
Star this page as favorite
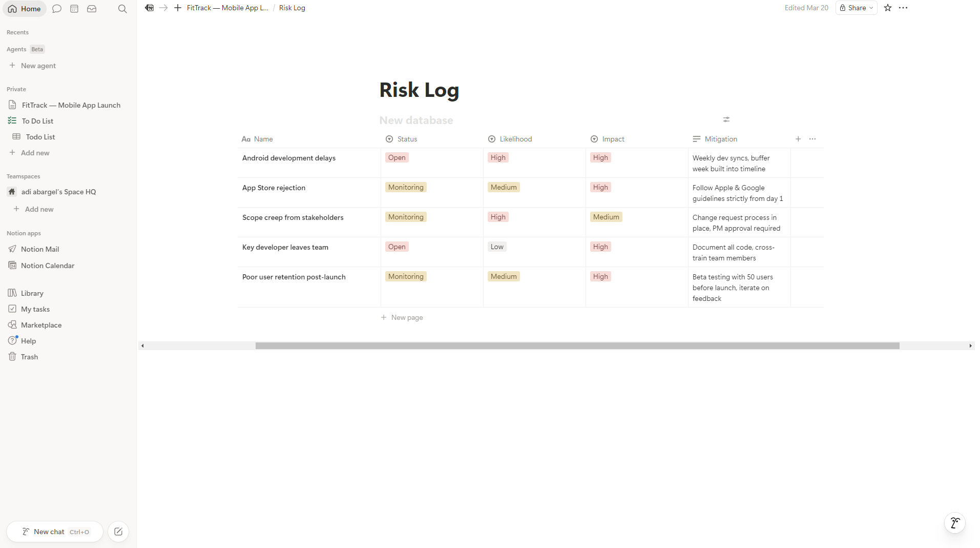point(888,8)
